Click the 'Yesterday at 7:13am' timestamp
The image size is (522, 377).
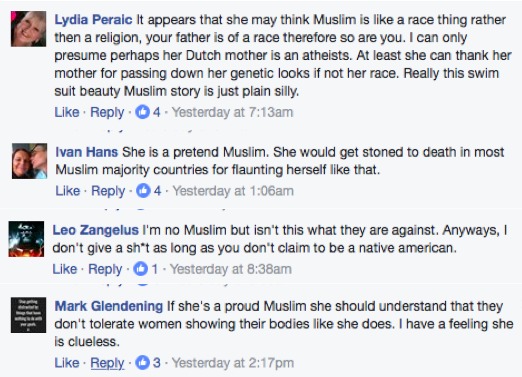point(232,112)
